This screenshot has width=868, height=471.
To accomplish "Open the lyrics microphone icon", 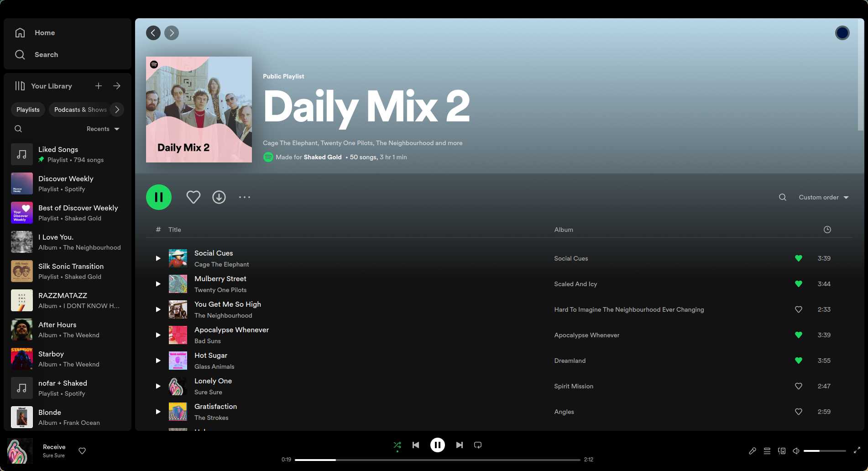I will pos(753,451).
